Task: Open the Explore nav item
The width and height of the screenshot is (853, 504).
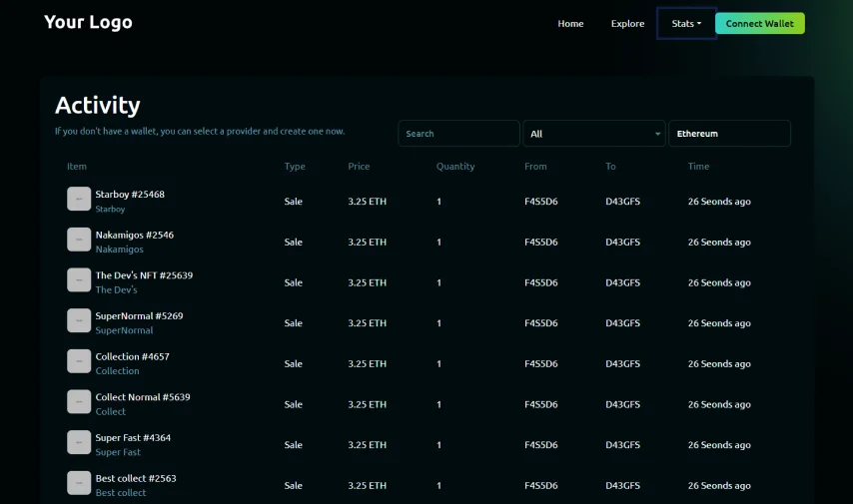Action: (627, 23)
